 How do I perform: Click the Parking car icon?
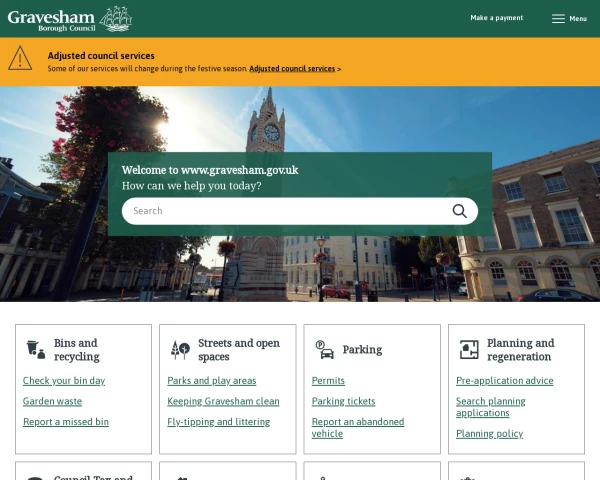(324, 349)
